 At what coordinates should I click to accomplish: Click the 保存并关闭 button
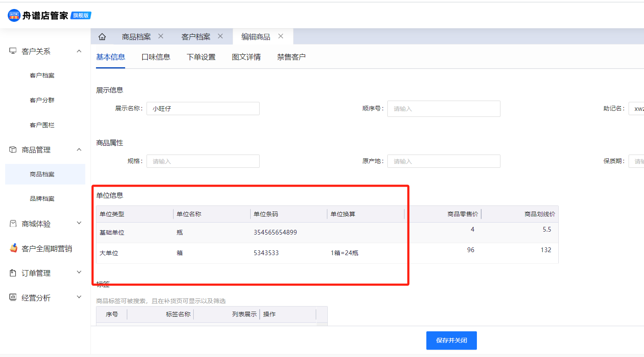(x=451, y=340)
